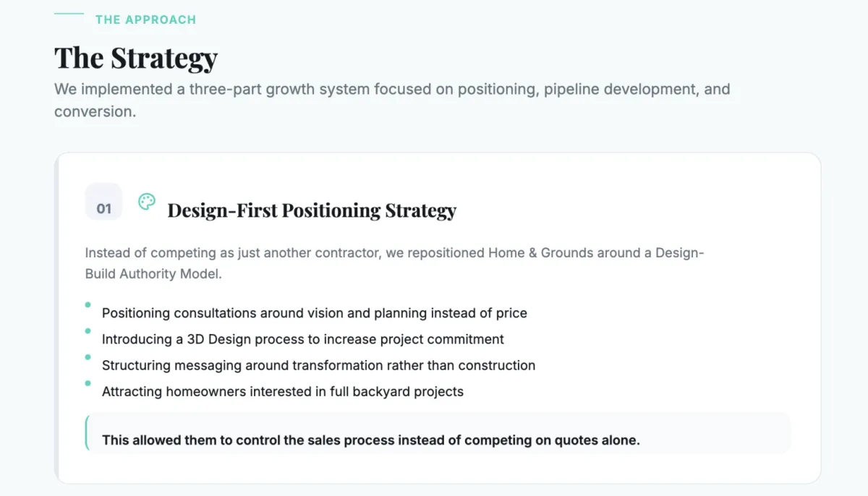This screenshot has width=868, height=496.
Task: Click the teal bullet before "Structuring messaging"
Action: click(x=88, y=357)
